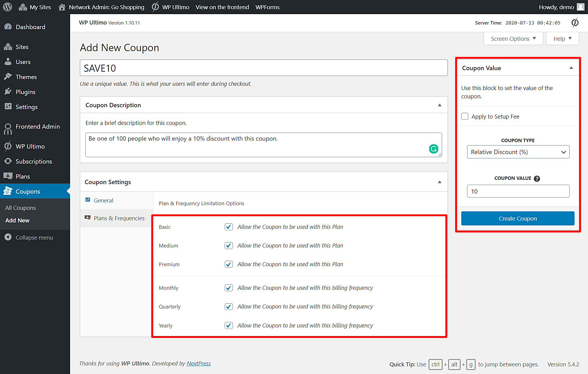This screenshot has width=588, height=374.
Task: Click the Create Coupon button
Action: (518, 218)
